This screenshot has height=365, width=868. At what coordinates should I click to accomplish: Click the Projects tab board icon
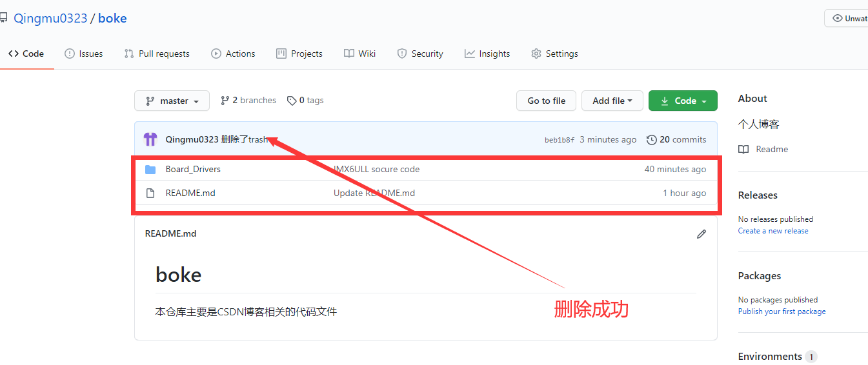click(281, 54)
